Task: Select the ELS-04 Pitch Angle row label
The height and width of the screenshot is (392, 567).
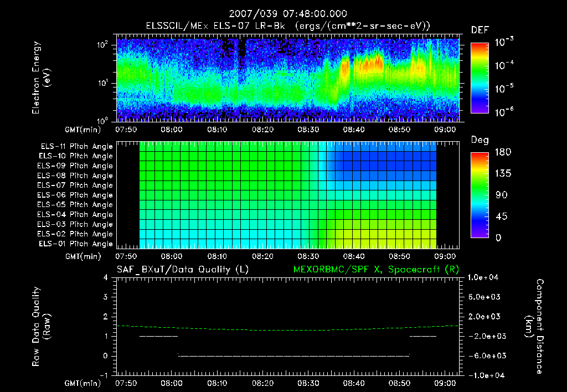Action: point(75,215)
